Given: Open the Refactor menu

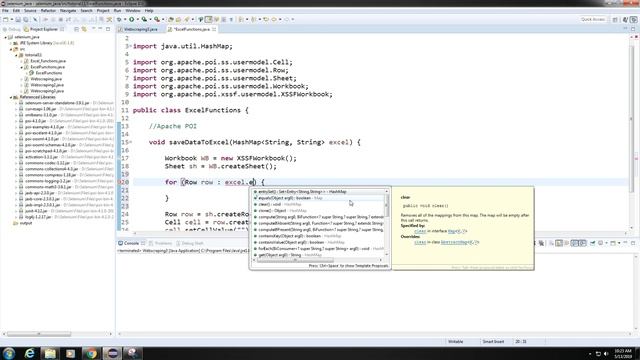Looking at the screenshot, I should [48, 11].
